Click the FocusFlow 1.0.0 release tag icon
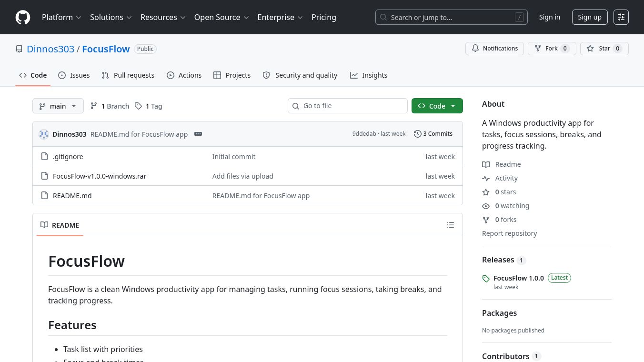 (486, 279)
